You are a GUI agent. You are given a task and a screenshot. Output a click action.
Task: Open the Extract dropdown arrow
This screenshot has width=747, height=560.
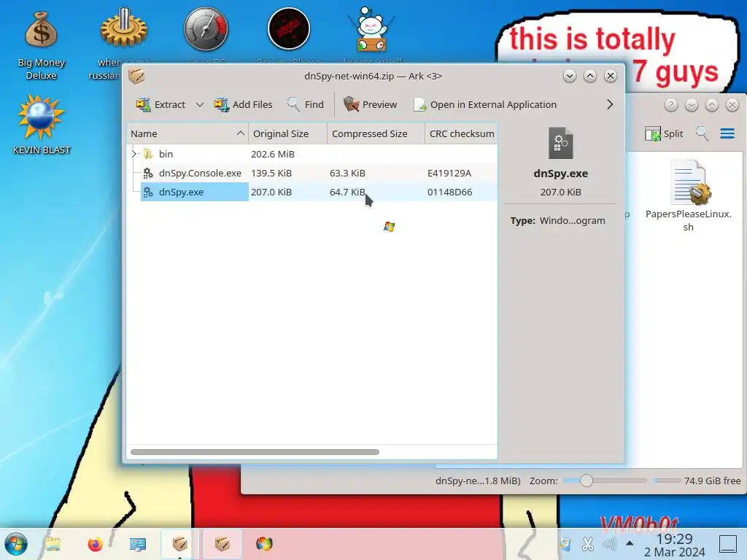200,104
